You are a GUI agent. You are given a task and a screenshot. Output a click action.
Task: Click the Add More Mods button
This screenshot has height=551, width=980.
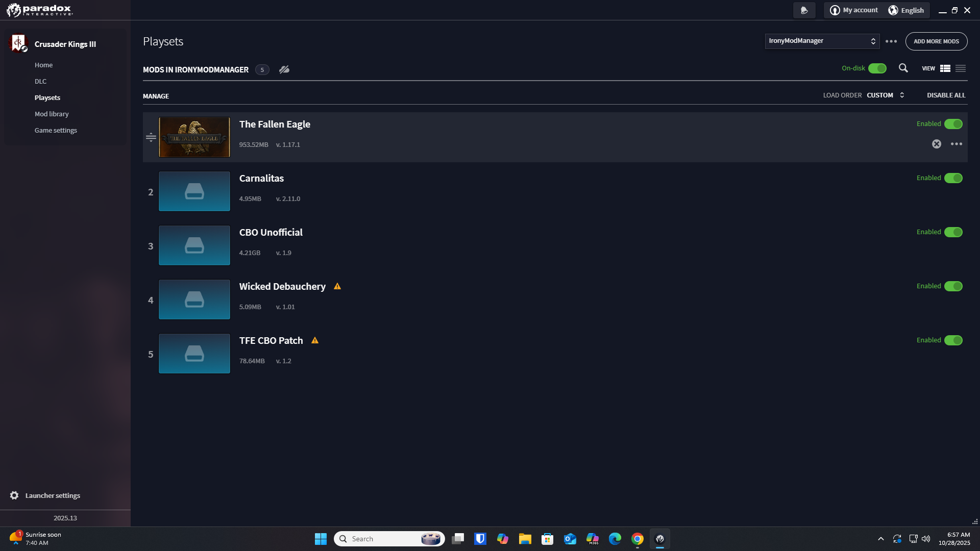tap(936, 41)
